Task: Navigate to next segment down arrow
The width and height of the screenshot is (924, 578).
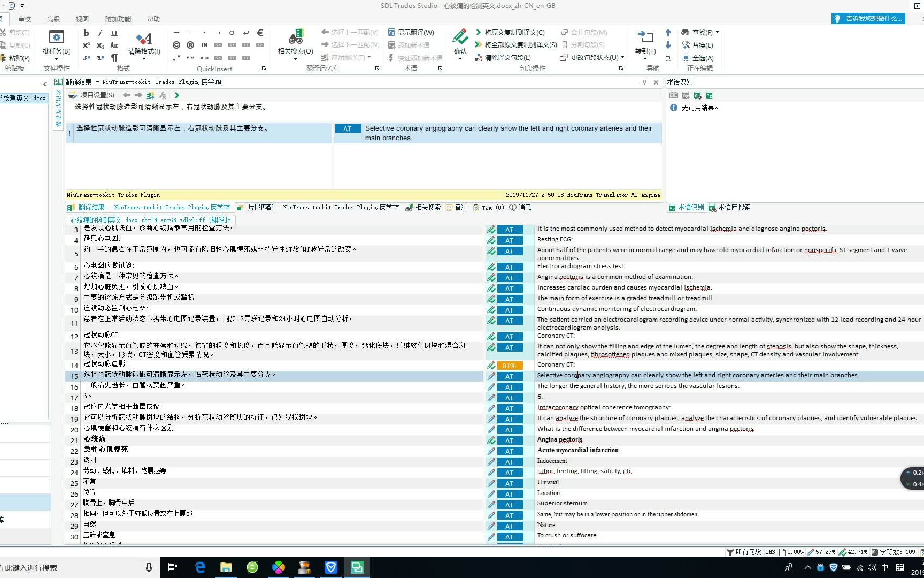Action: pyautogui.click(x=668, y=45)
